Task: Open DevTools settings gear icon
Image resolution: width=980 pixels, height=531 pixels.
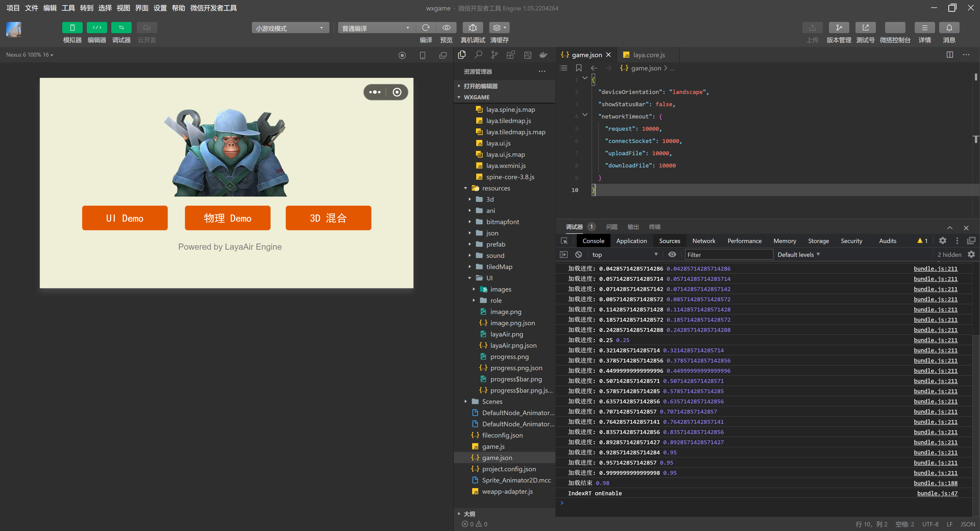Action: click(942, 240)
